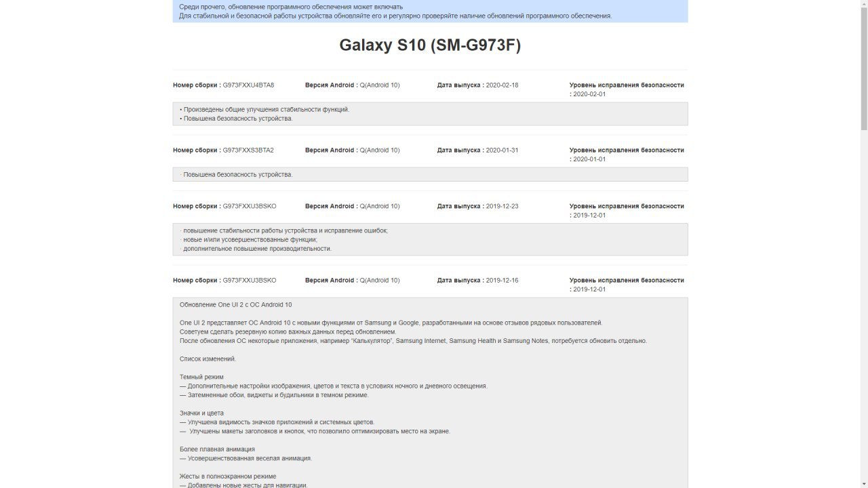Click release date 2019-12-16
The height and width of the screenshot is (488, 868).
tap(502, 281)
